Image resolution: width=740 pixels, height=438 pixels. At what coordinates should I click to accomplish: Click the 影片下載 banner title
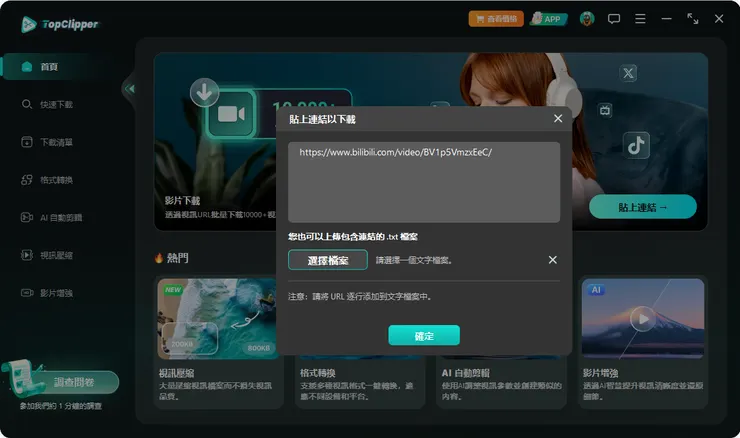tap(183, 201)
